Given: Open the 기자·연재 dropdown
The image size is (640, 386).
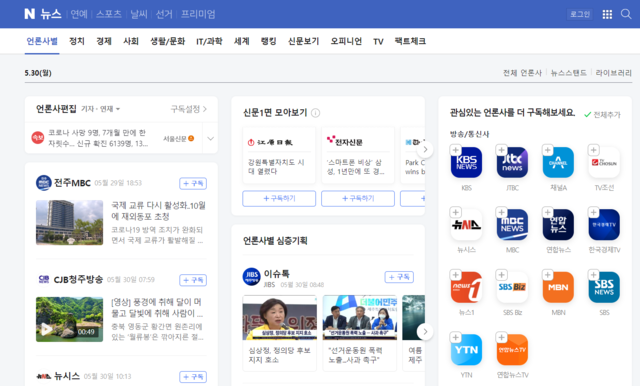Looking at the screenshot, I should click(x=100, y=109).
